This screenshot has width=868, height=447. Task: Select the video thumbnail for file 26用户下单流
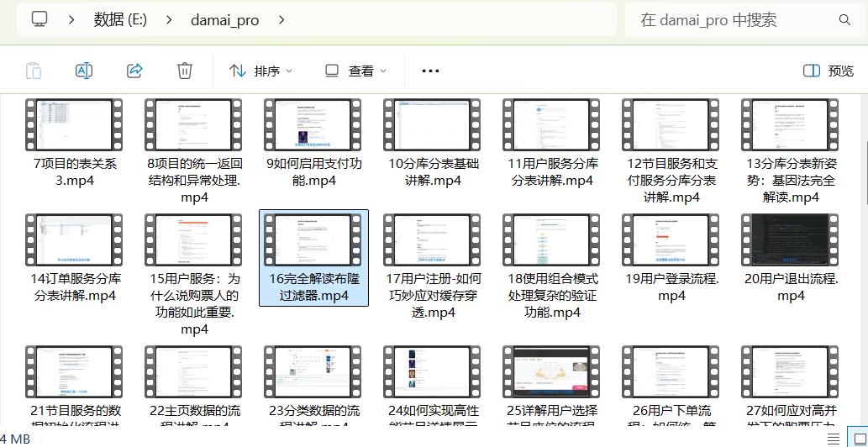671,371
